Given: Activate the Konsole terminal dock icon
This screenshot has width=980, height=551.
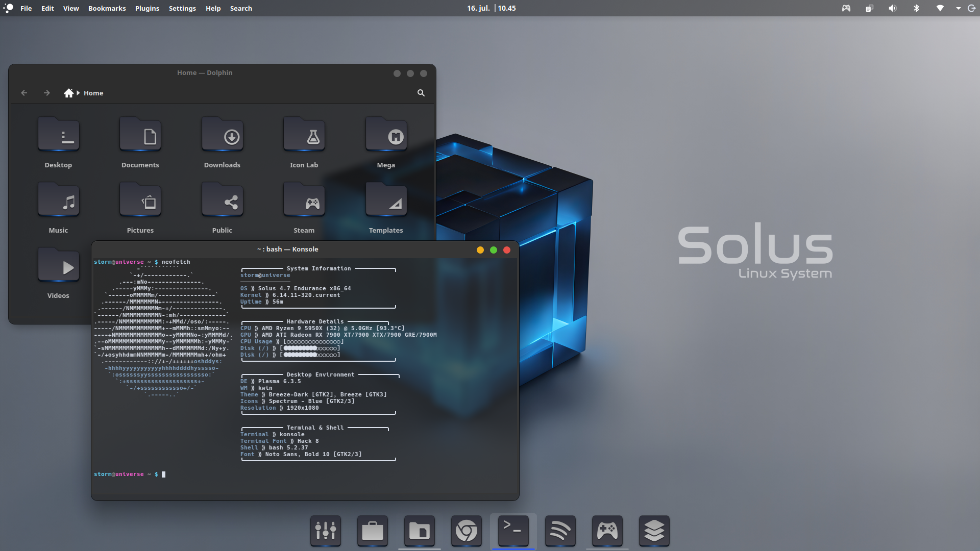Looking at the screenshot, I should (x=513, y=531).
